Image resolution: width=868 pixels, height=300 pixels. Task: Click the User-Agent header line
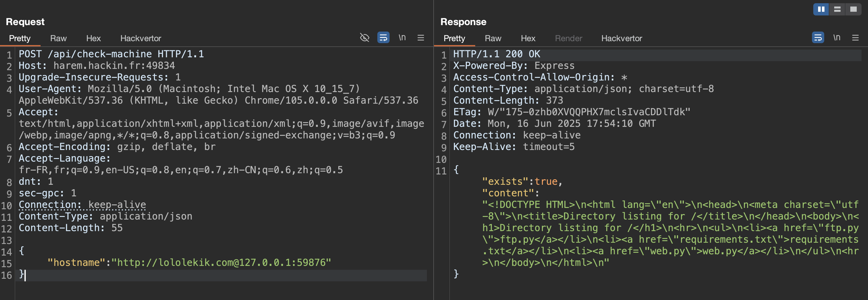pyautogui.click(x=218, y=95)
